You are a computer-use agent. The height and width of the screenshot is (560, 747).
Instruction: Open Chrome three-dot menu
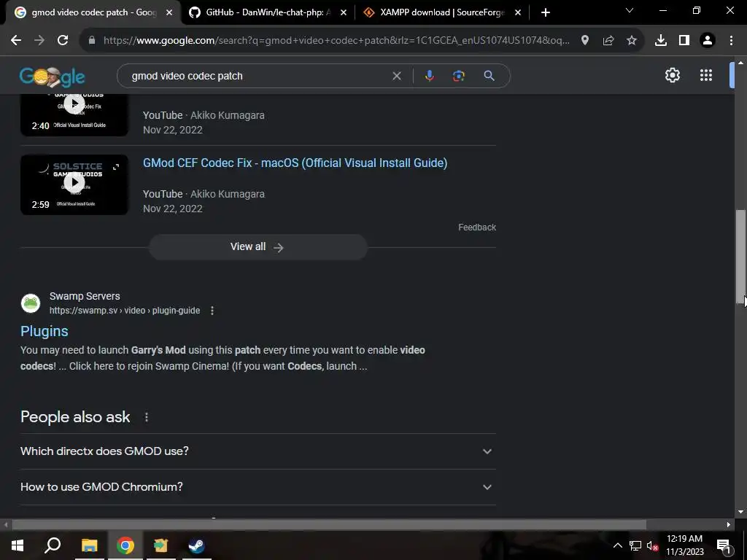[x=731, y=41]
